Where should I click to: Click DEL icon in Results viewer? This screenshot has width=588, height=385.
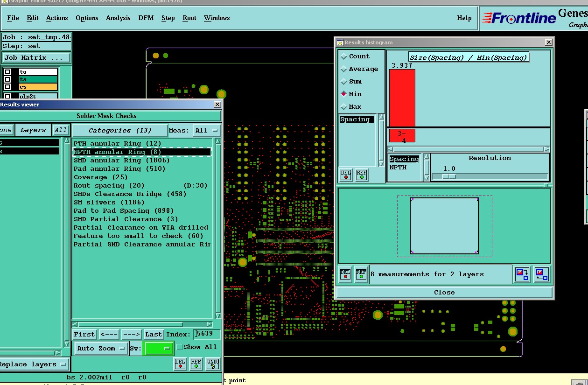180,364
